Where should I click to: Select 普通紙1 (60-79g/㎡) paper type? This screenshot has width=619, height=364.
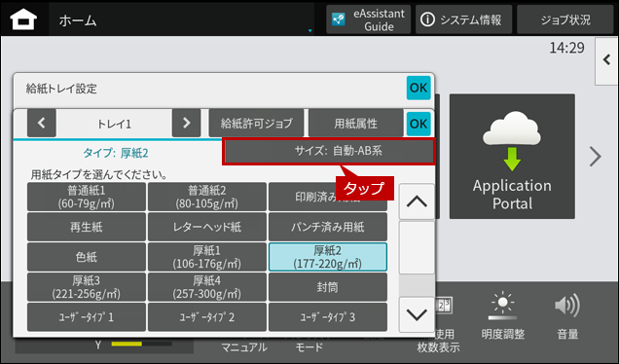click(x=87, y=197)
